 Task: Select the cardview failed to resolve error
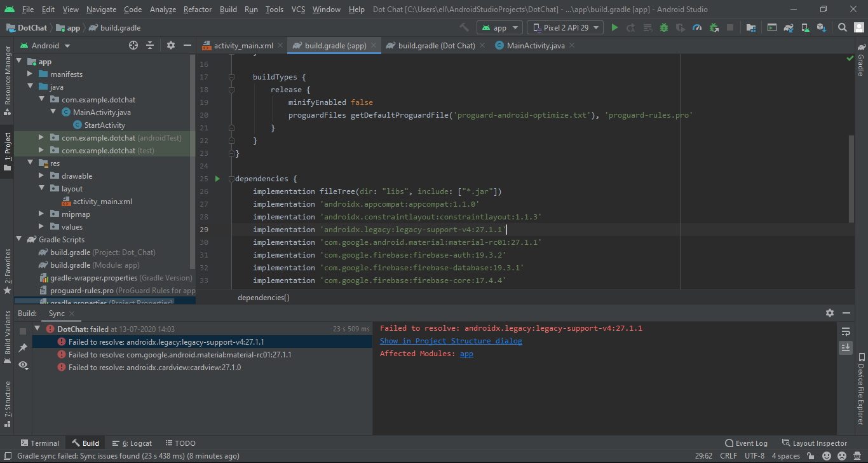click(154, 368)
